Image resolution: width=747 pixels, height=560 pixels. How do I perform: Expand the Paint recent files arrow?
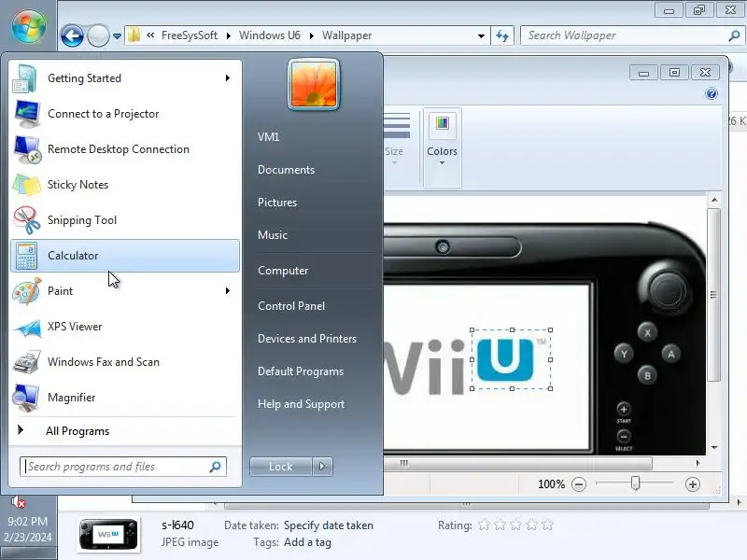click(228, 290)
